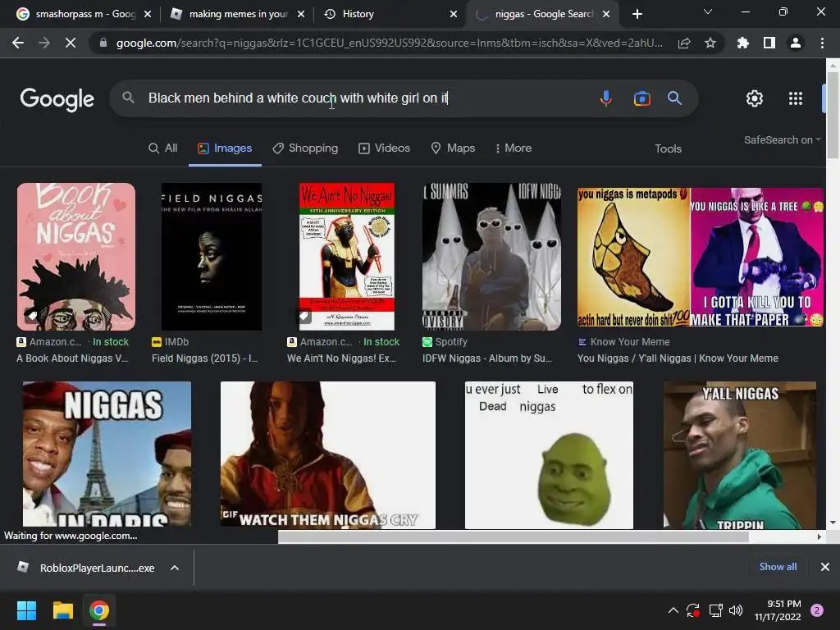Image resolution: width=840 pixels, height=630 pixels.
Task: Open the IMDb source link
Action: (171, 342)
